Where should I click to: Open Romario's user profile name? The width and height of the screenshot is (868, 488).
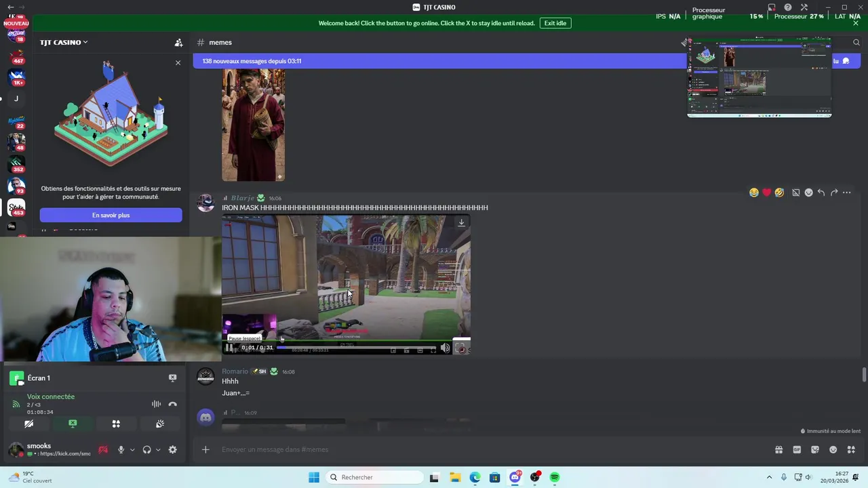(x=235, y=371)
